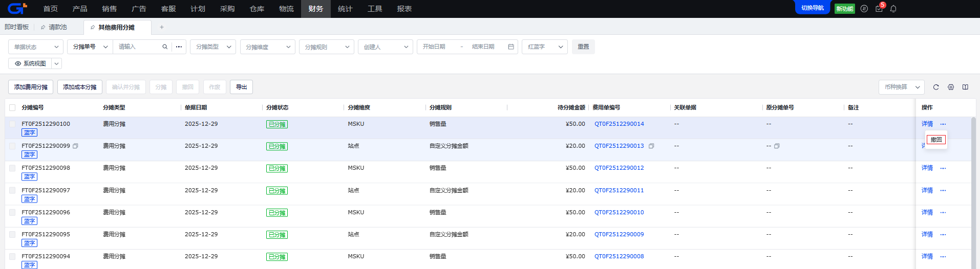980x269 pixels.
Task: Click the notification bell icon
Action: click(x=893, y=9)
